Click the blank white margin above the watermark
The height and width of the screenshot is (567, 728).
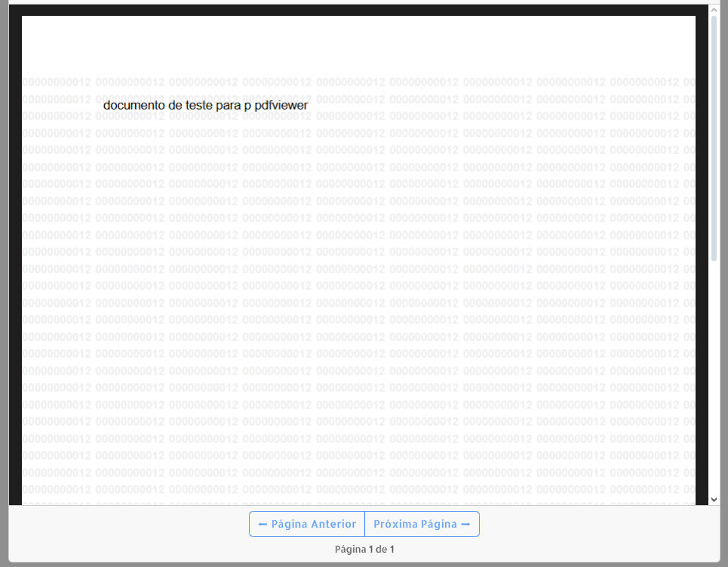pyautogui.click(x=358, y=45)
